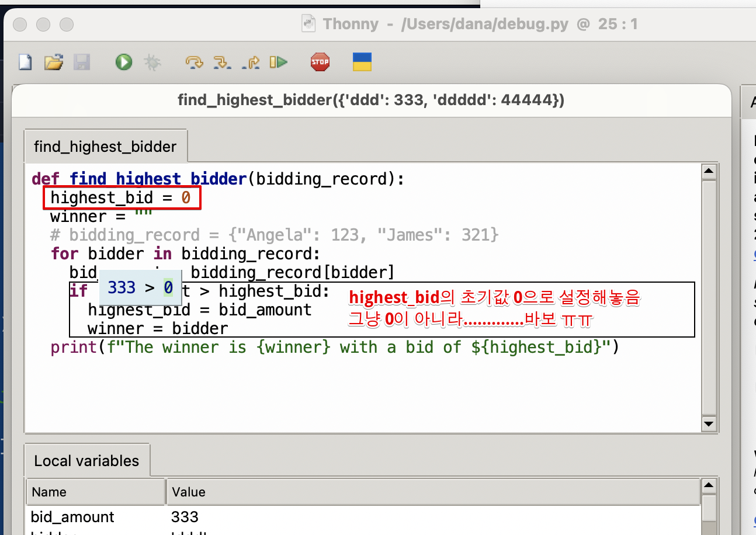Click the 'highest_bid = bid_amount' code line
Viewport: 756px width, 535px height.
[200, 310]
